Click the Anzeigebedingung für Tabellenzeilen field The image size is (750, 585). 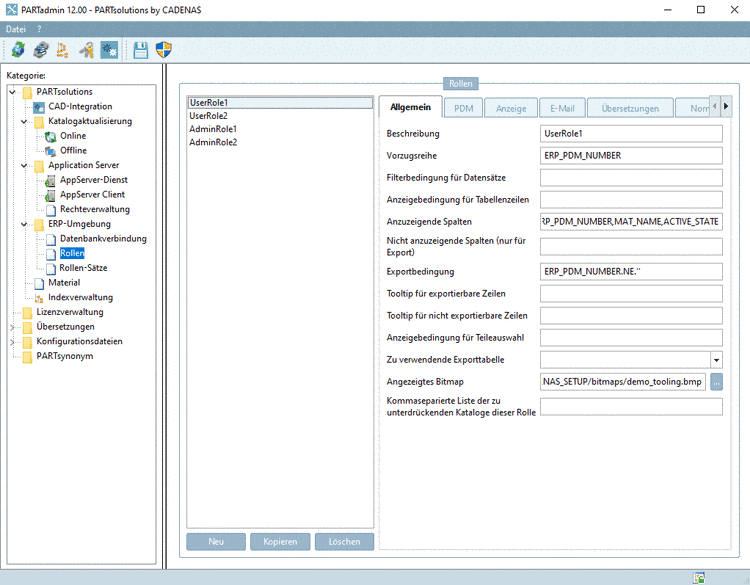tap(631, 199)
